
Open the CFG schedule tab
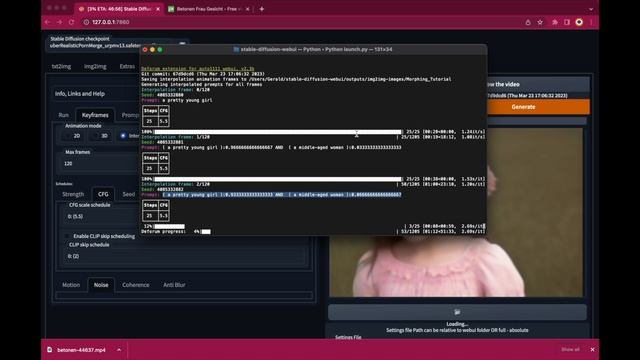[x=103, y=194]
